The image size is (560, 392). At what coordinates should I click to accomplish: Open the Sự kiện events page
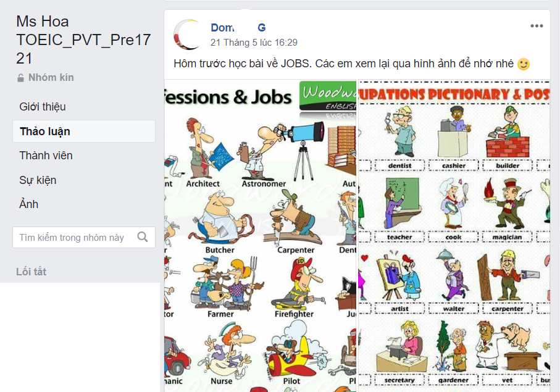tap(38, 180)
